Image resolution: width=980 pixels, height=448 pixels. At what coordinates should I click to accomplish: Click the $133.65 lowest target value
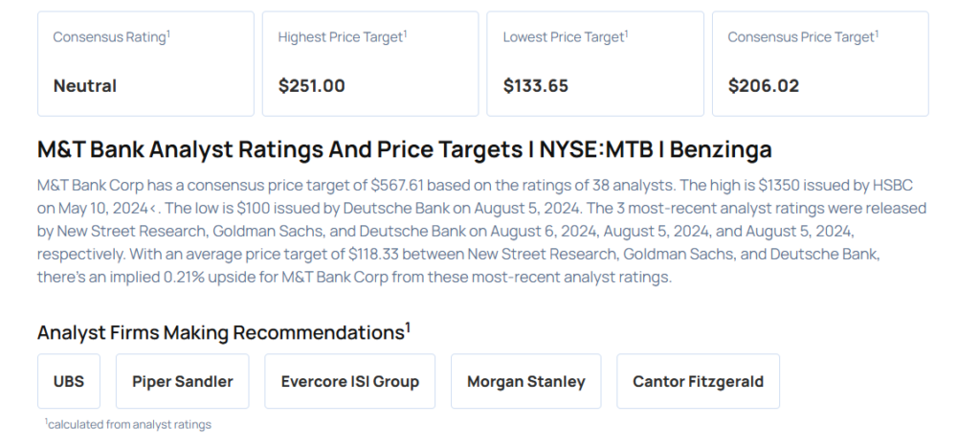pos(536,86)
